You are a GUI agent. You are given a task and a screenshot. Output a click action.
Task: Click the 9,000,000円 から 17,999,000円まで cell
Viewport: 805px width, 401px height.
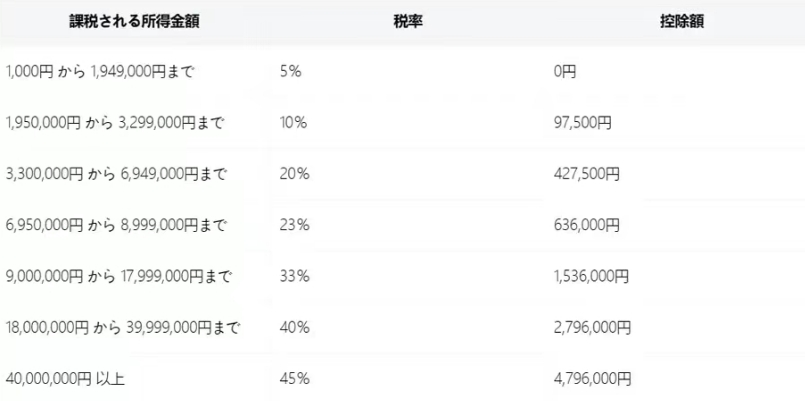pos(118,277)
